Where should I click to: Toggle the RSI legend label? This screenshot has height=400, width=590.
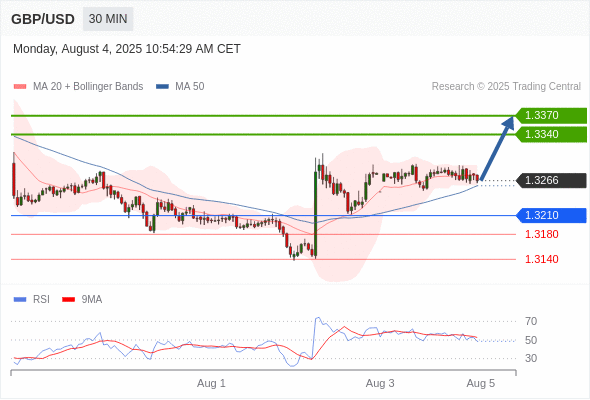pos(41,300)
